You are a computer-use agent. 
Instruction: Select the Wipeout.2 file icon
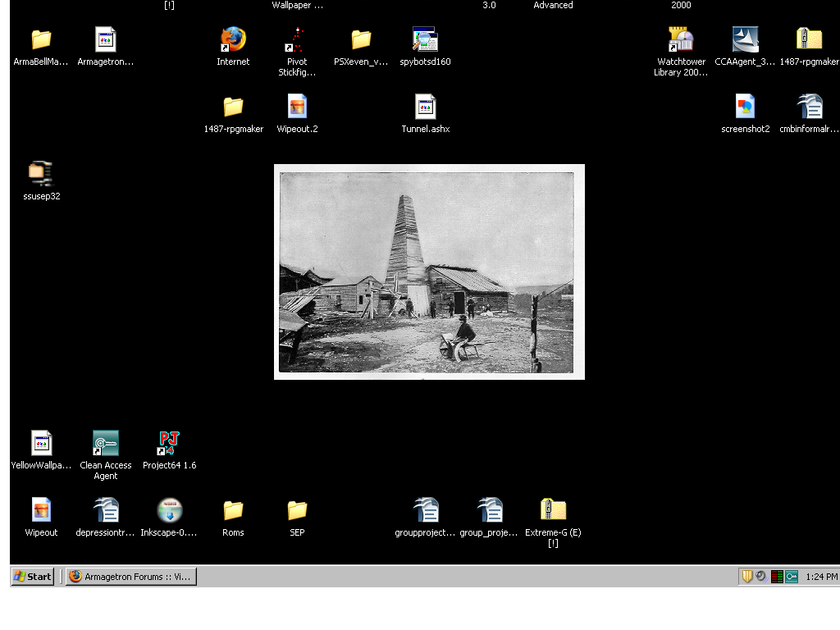pyautogui.click(x=297, y=107)
